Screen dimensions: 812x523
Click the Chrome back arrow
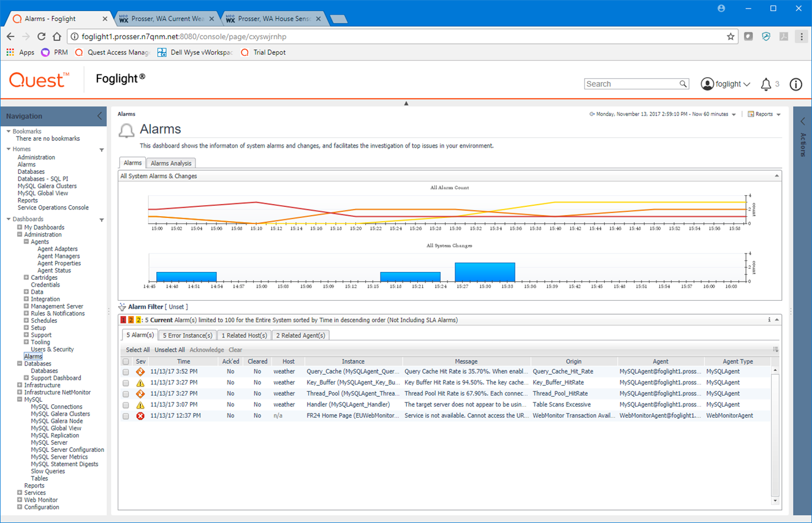coord(10,37)
